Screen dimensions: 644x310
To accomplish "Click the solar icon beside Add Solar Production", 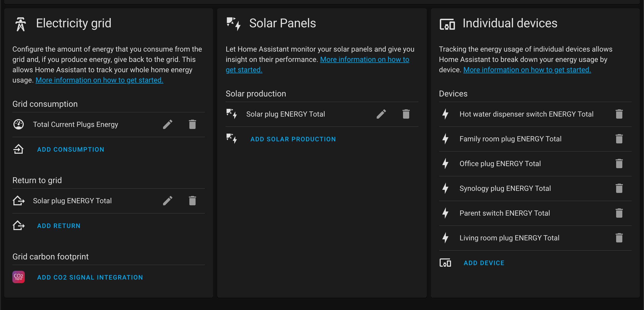I will (x=232, y=139).
